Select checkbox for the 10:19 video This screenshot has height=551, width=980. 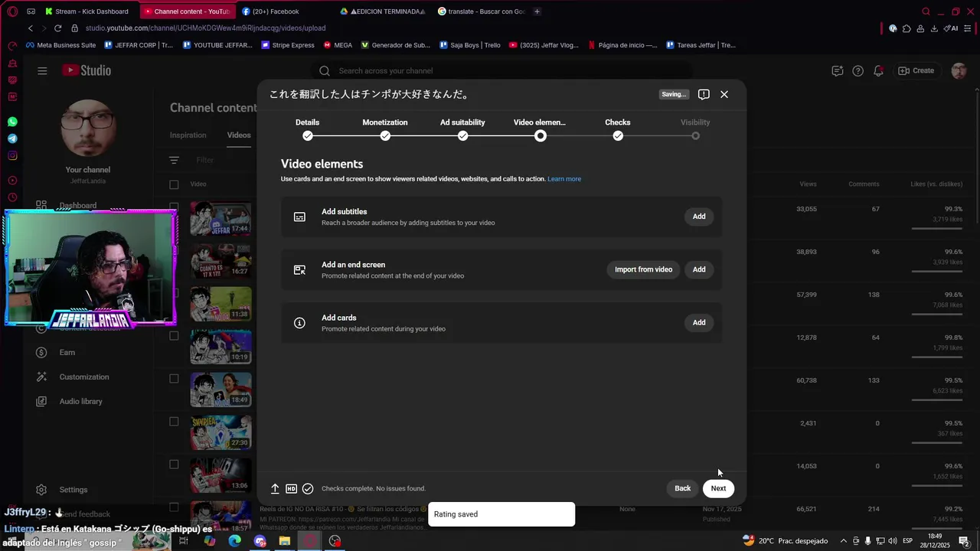[174, 336]
